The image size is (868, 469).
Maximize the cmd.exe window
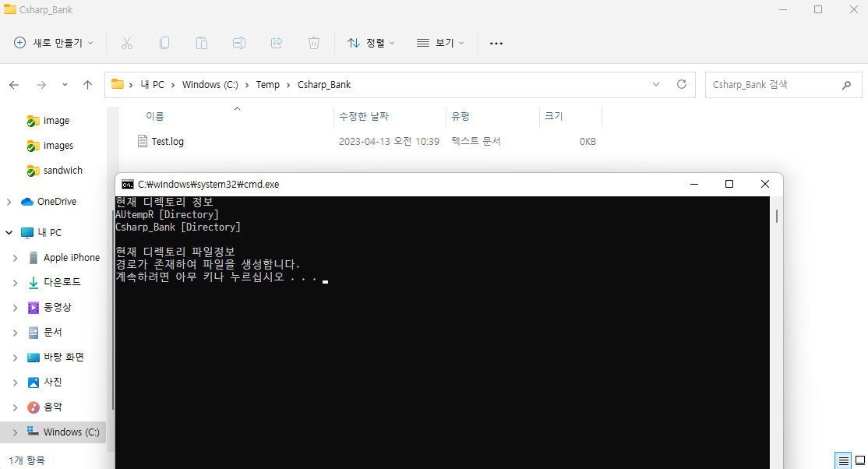pos(729,184)
